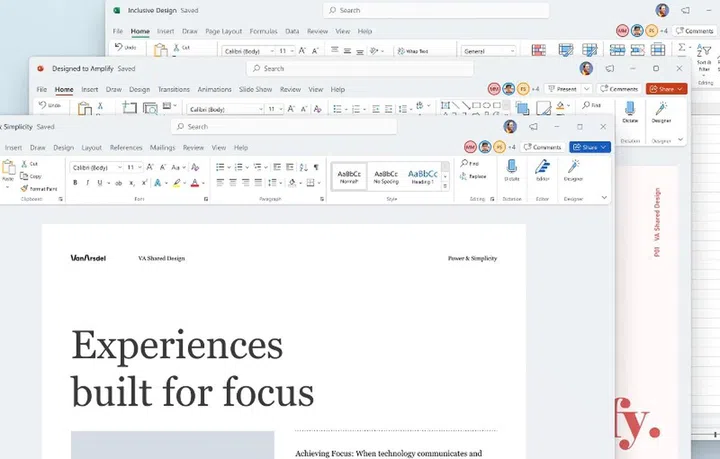Expand the styles gallery in Word
720x459 pixels.
(x=445, y=186)
